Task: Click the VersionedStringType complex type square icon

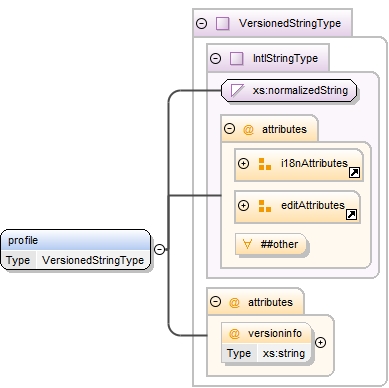Action: (x=222, y=24)
